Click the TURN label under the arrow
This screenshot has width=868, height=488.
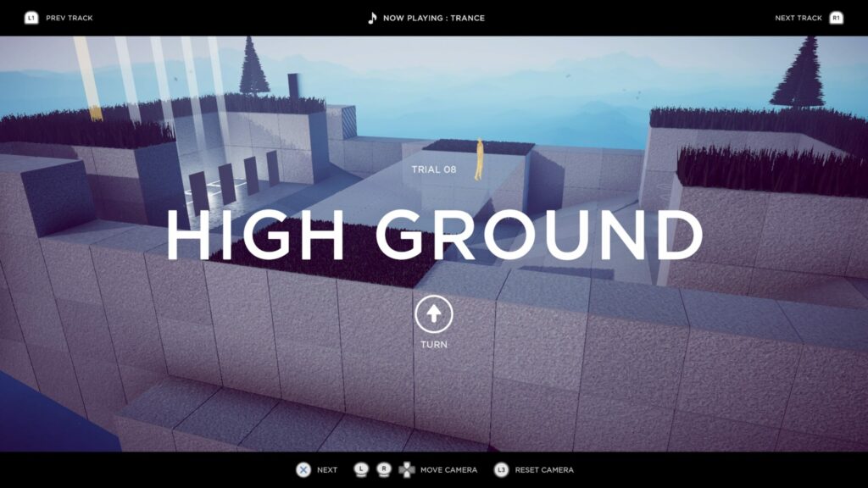click(433, 345)
